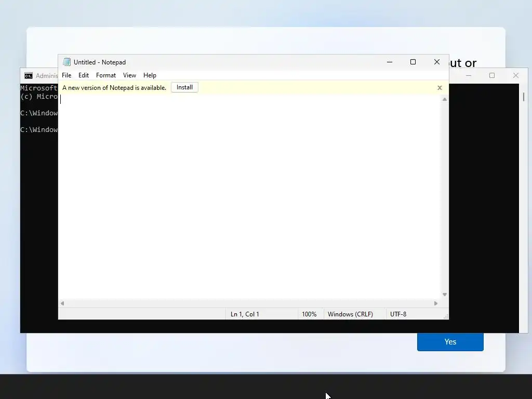Image resolution: width=532 pixels, height=399 pixels.
Task: Click Install to update Notepad
Action: 184,87
